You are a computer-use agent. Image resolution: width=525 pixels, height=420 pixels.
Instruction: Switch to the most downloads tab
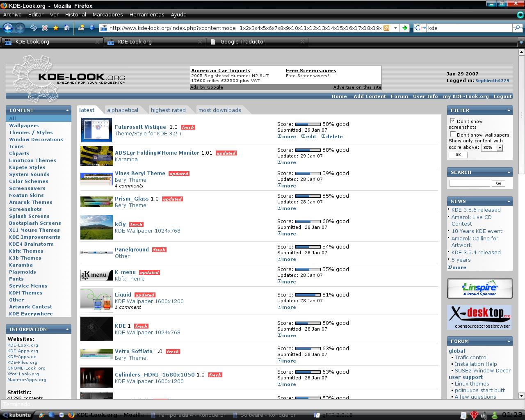(x=219, y=110)
